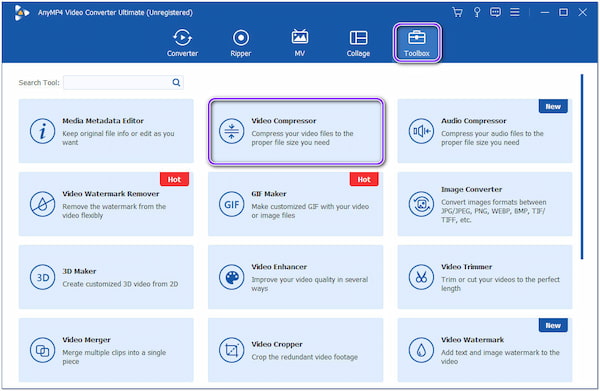This screenshot has height=391, width=600.
Task: Click the Video Watermark Remover icon
Action: pos(42,204)
